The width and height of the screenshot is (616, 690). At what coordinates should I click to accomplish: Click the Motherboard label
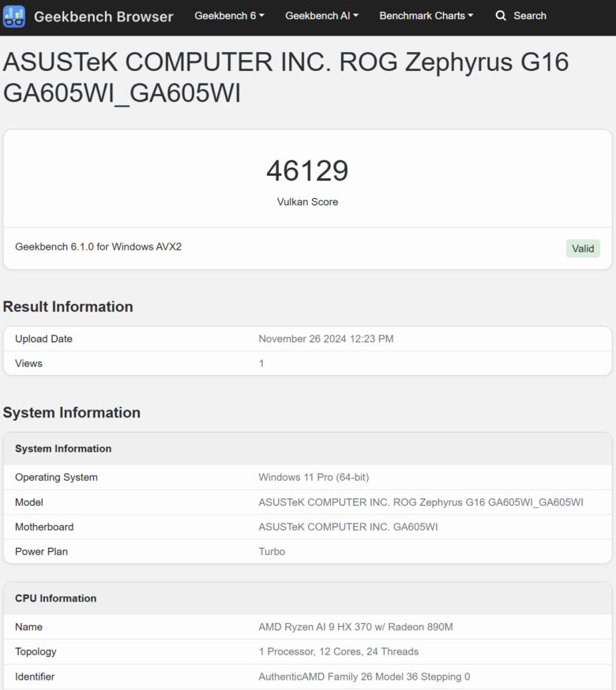(44, 527)
